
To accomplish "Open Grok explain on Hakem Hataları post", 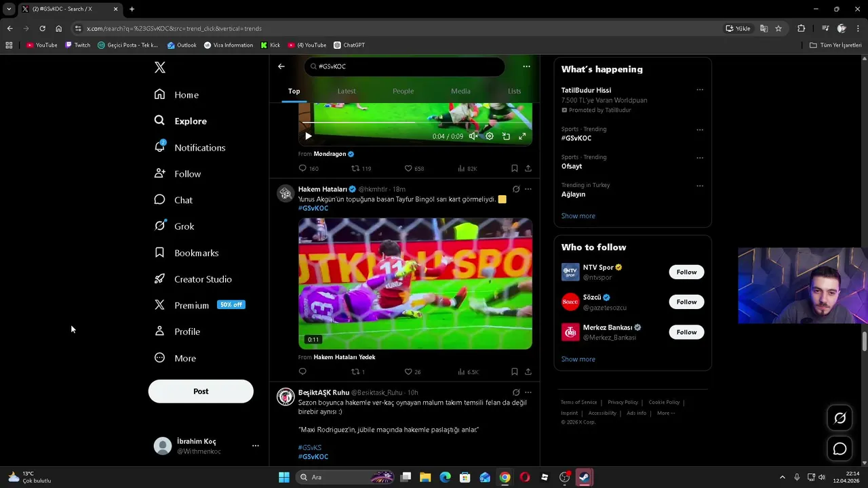I will pyautogui.click(x=516, y=189).
